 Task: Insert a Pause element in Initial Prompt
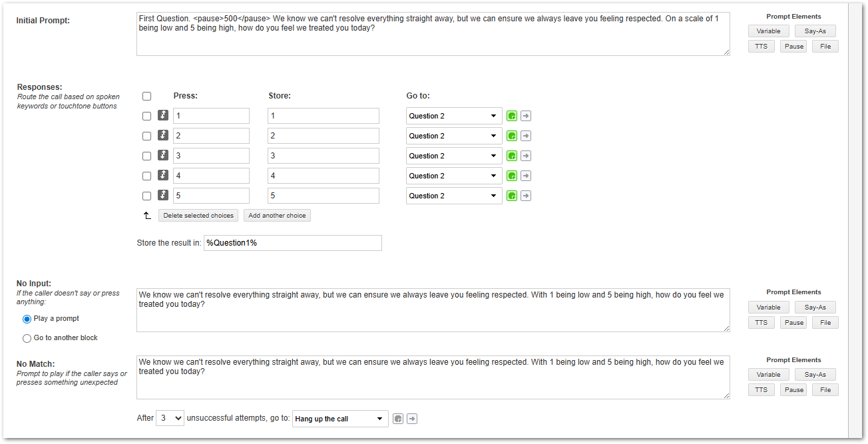coord(793,47)
